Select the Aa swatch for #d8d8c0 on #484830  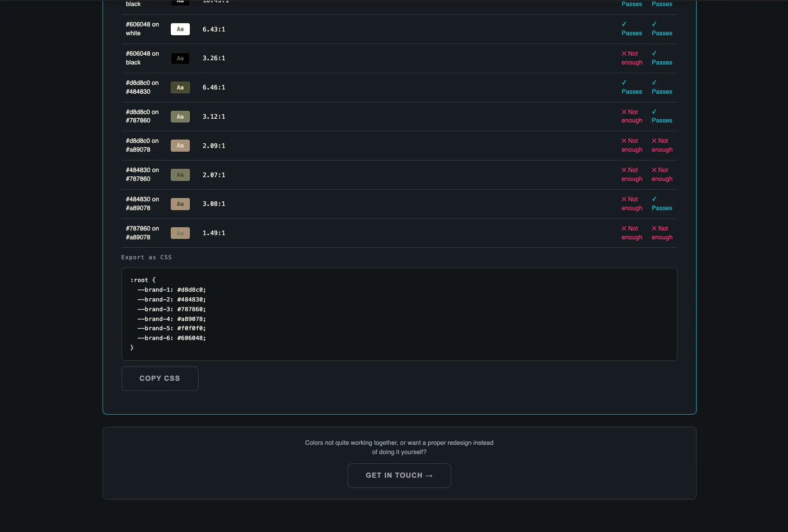180,88
